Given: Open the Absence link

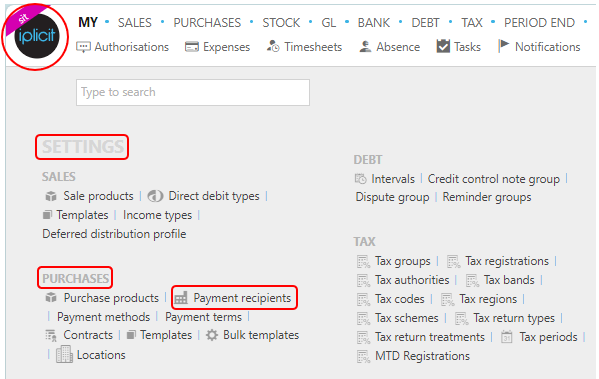Looking at the screenshot, I should pyautogui.click(x=398, y=47).
